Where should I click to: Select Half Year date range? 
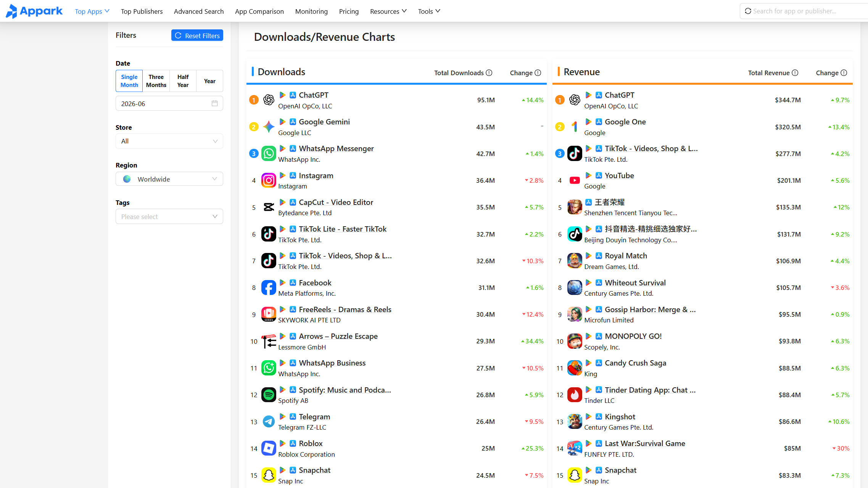183,81
